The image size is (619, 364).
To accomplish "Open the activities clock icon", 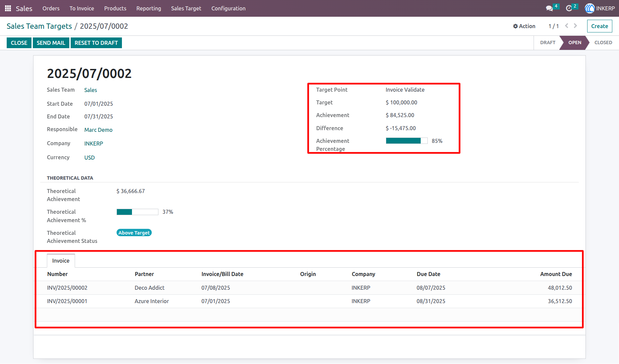I will tap(569, 8).
